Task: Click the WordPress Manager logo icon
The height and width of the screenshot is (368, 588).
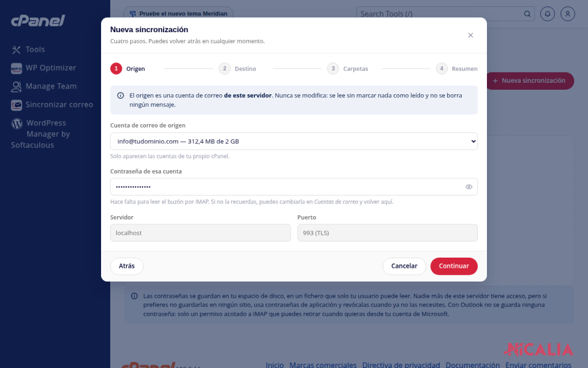Action: (x=17, y=124)
